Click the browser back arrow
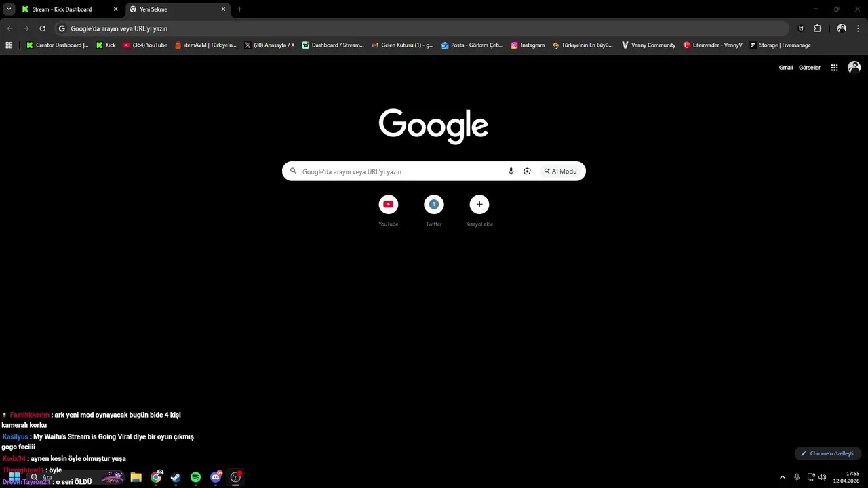 [9, 28]
